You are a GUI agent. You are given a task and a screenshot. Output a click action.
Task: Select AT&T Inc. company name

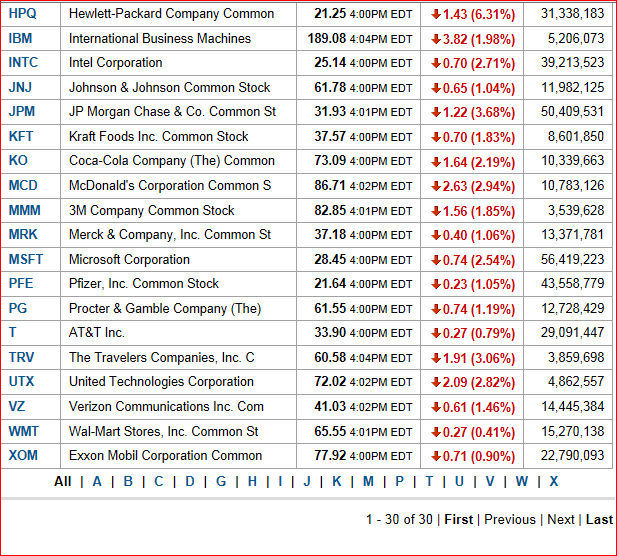(97, 333)
